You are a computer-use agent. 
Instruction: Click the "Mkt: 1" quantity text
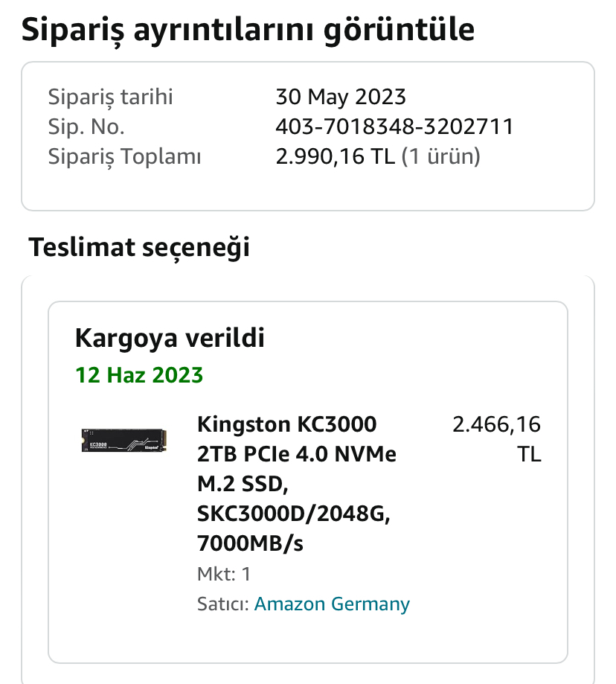click(225, 574)
